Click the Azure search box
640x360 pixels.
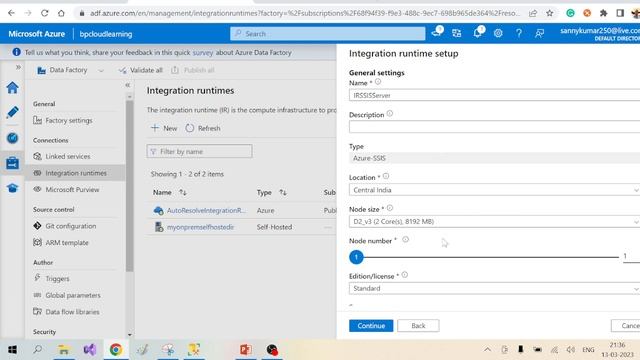pyautogui.click(x=328, y=33)
